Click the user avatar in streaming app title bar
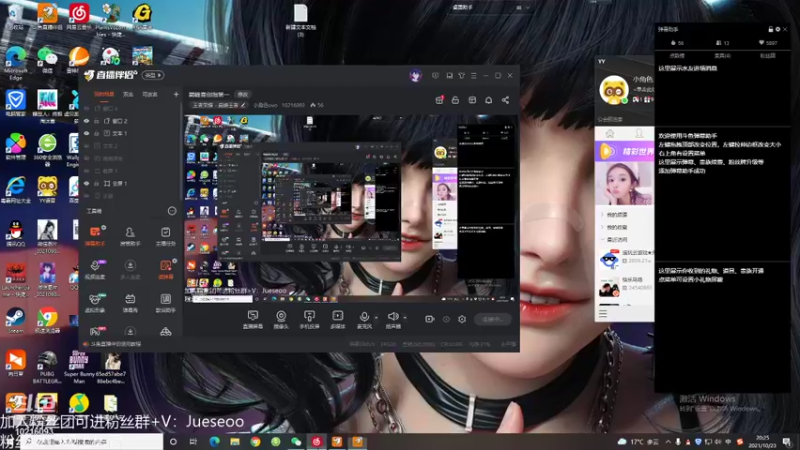The image size is (800, 450). pyautogui.click(x=416, y=76)
